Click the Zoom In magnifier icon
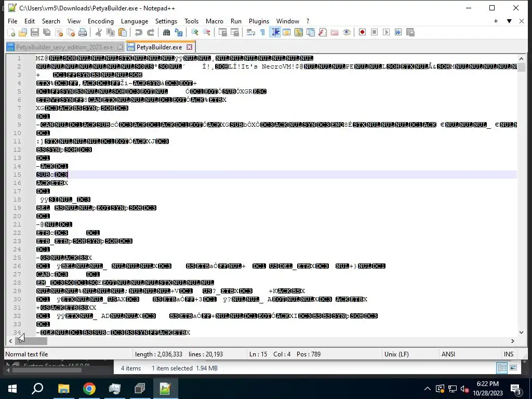Viewport: 532px width, 399px height. [194, 32]
